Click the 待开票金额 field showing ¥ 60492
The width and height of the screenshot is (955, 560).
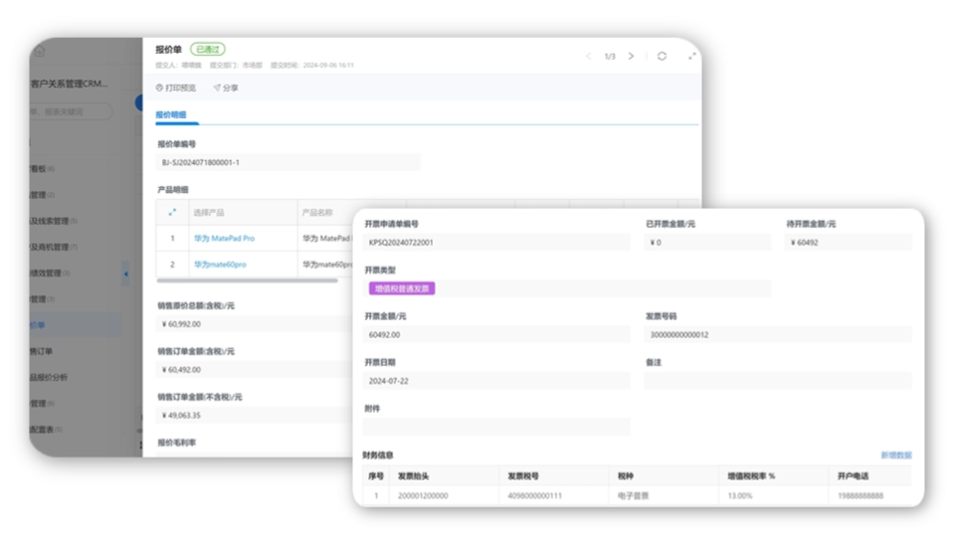[x=848, y=243]
